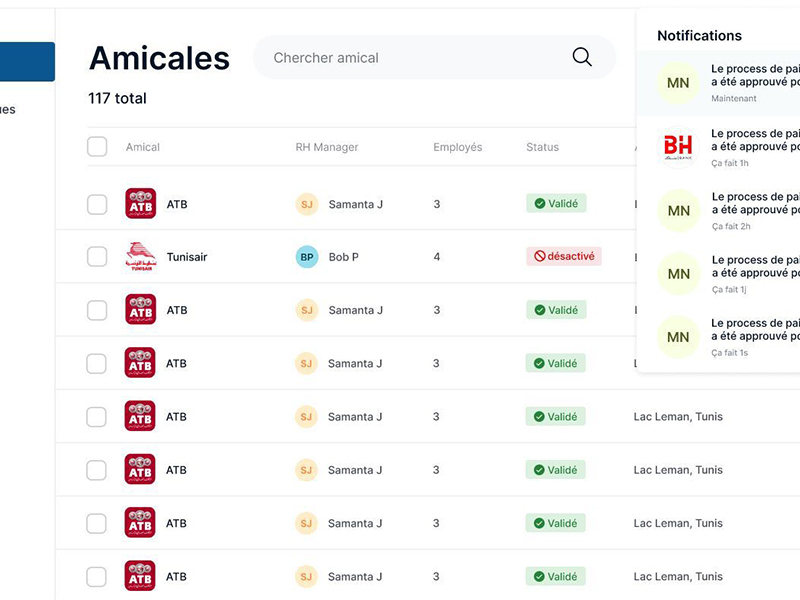This screenshot has width=800, height=600.
Task: Select the highlighted blue sidebar item
Action: [27, 62]
